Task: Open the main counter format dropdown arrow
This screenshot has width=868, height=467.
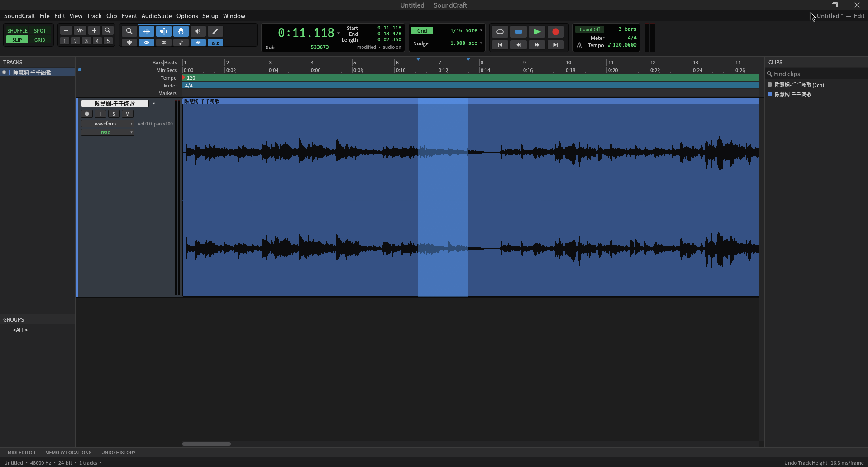Action: pyautogui.click(x=339, y=33)
